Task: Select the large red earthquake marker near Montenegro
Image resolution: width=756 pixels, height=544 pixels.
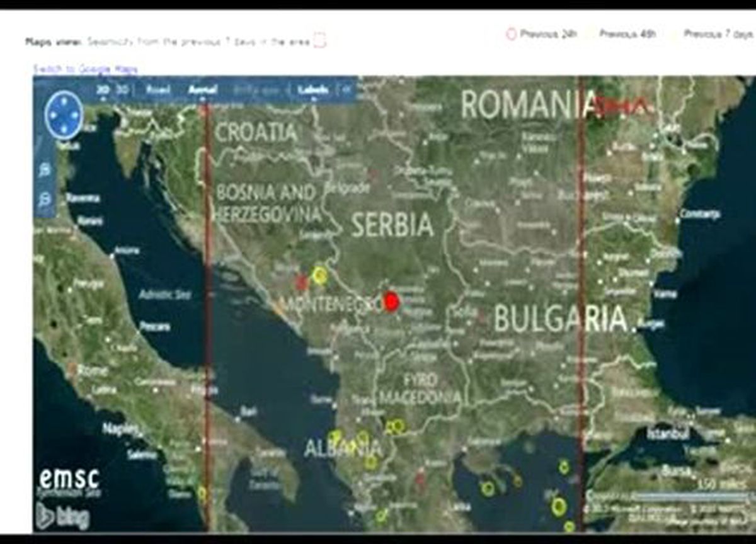Action: pos(391,302)
